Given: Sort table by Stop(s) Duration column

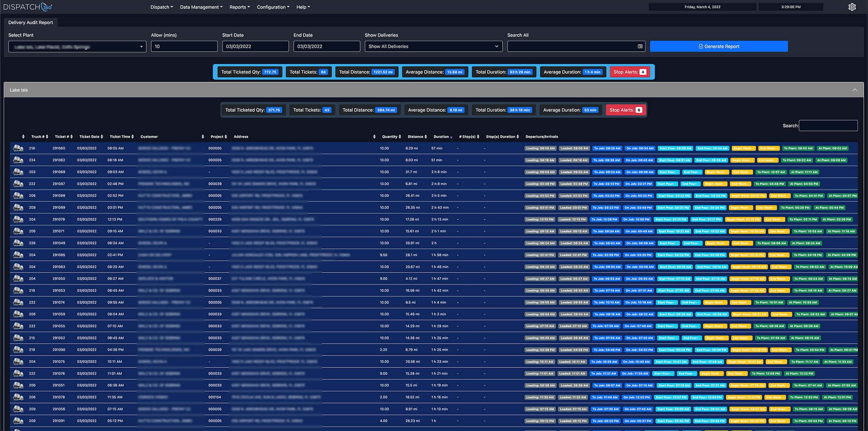Looking at the screenshot, I should [x=503, y=137].
